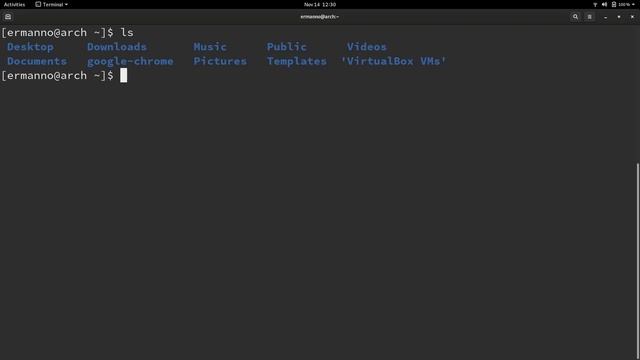The image size is (640, 360).
Task: Open the Terminal app menu
Action: 51,4
